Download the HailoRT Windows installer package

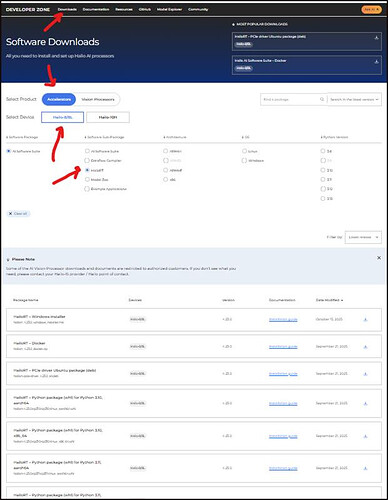tap(365, 319)
